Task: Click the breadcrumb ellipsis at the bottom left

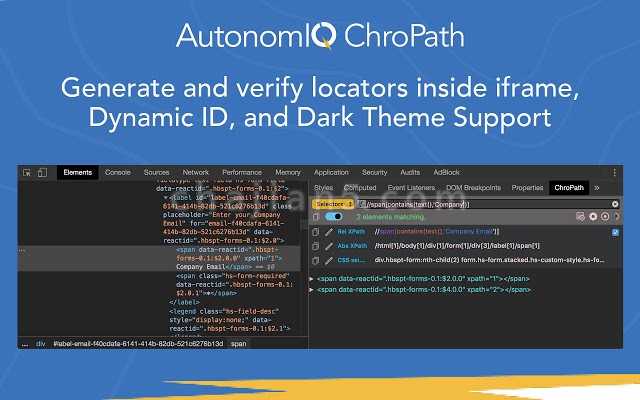Action: (x=25, y=344)
